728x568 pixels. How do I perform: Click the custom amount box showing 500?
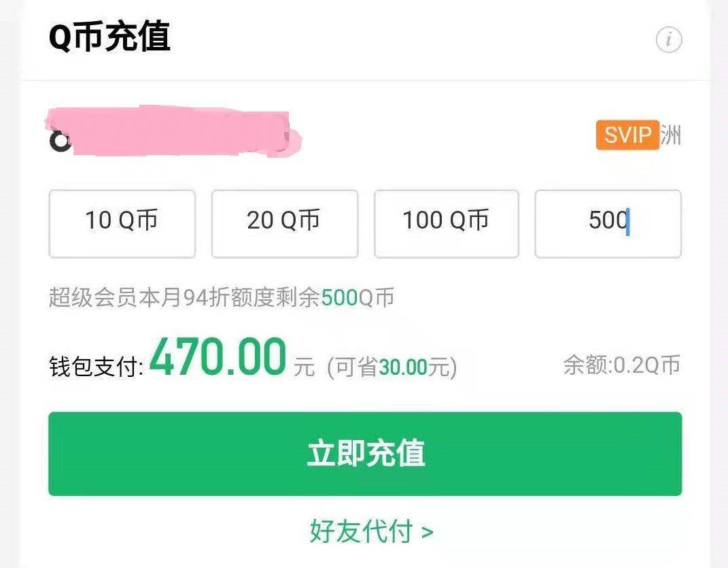(x=608, y=224)
